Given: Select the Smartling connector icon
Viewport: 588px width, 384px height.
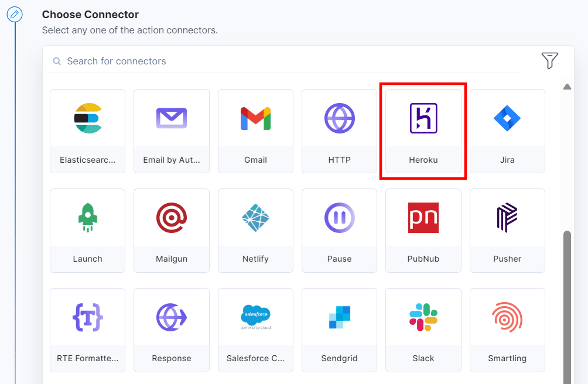Looking at the screenshot, I should pyautogui.click(x=507, y=317).
